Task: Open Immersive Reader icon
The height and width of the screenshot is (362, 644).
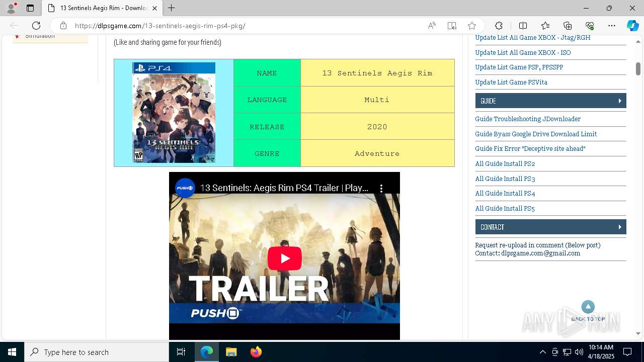Action: click(452, 26)
